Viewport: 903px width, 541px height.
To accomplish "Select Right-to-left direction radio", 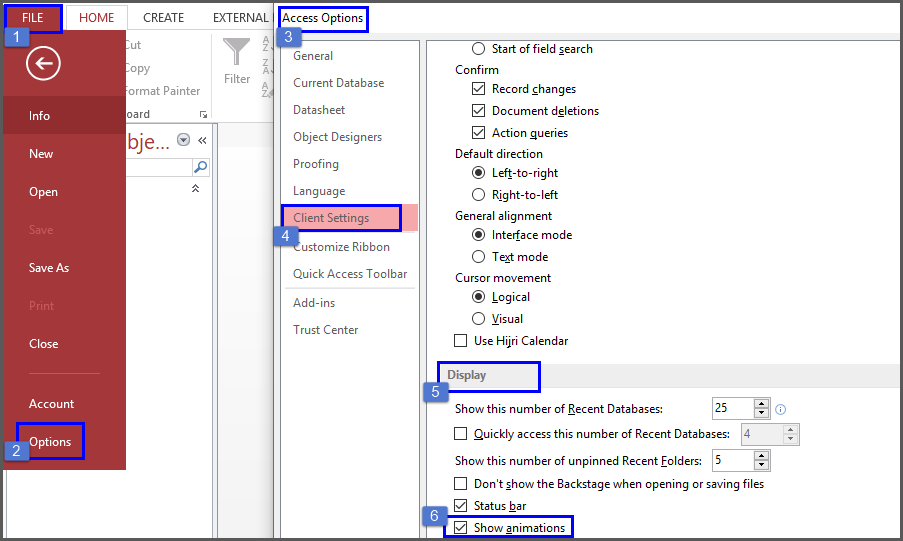I will click(479, 195).
